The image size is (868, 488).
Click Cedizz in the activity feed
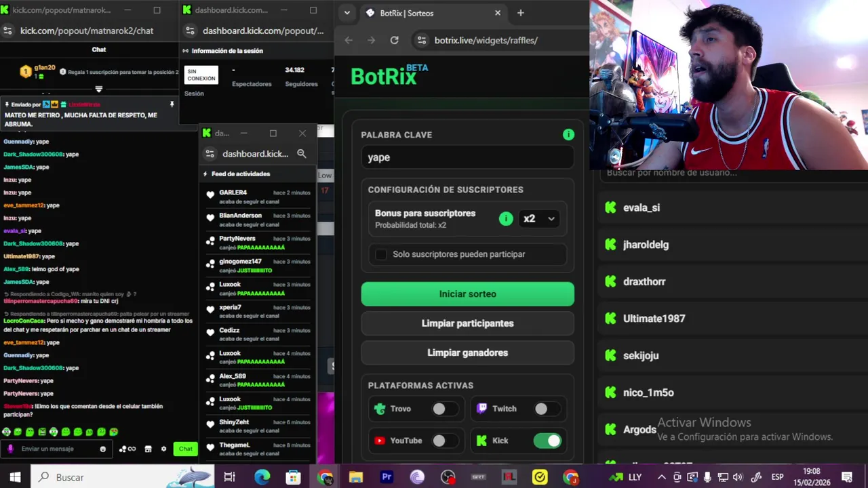[x=229, y=330]
